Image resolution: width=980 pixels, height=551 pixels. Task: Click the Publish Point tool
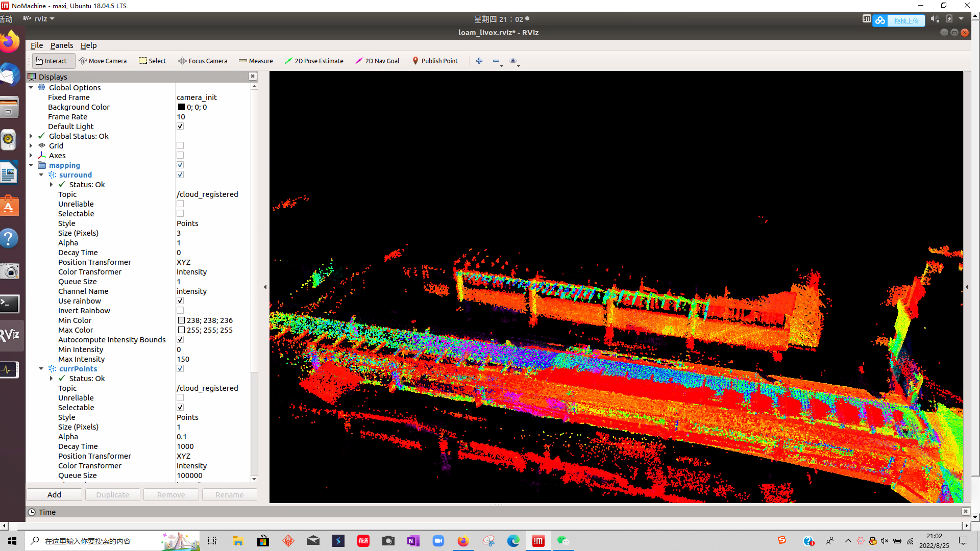[435, 61]
